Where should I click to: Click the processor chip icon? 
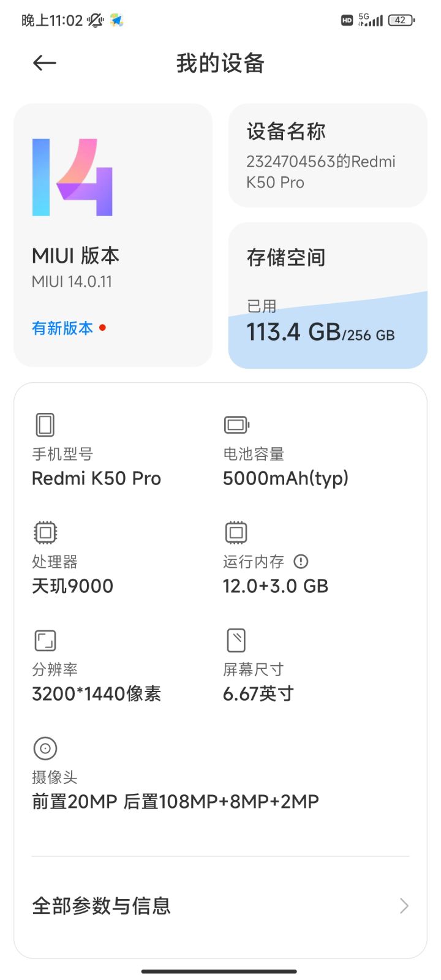[45, 532]
